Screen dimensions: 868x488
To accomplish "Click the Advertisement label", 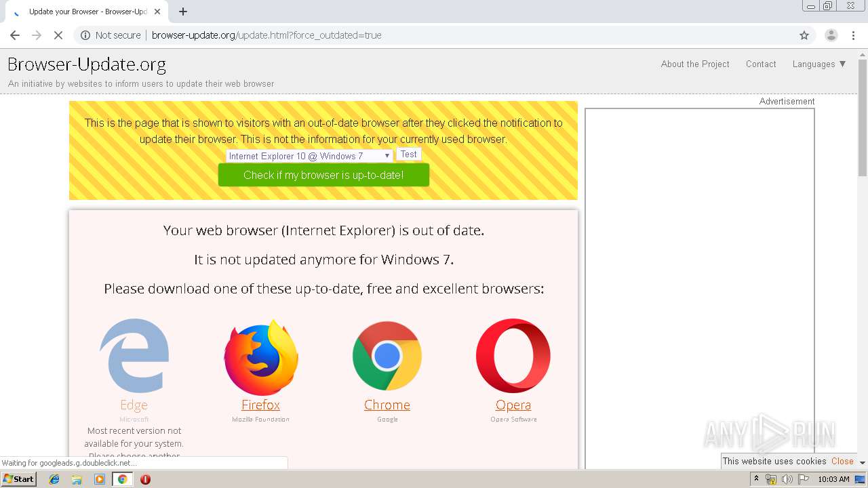I will point(787,102).
